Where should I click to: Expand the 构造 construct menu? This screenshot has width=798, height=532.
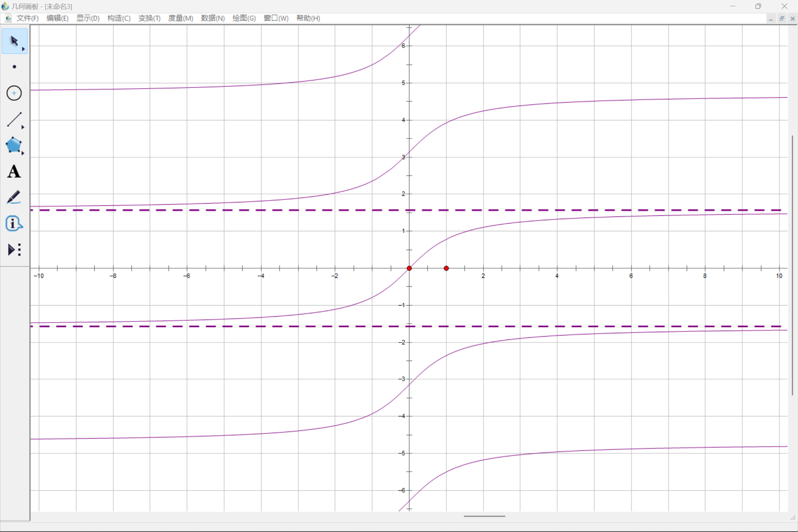(116, 18)
